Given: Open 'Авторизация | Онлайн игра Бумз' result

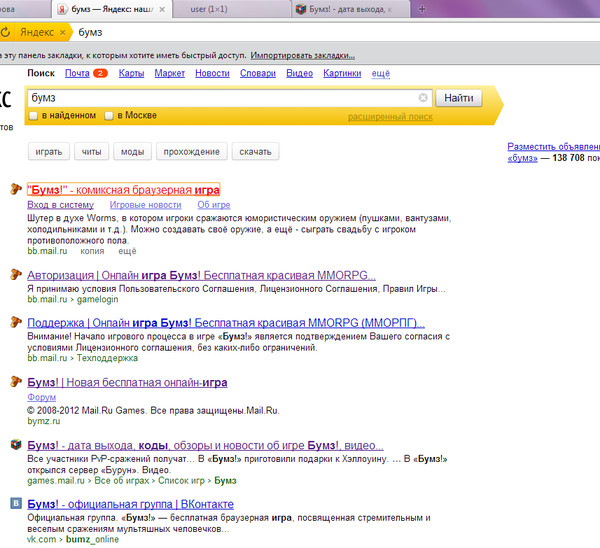Looking at the screenshot, I should 201,275.
